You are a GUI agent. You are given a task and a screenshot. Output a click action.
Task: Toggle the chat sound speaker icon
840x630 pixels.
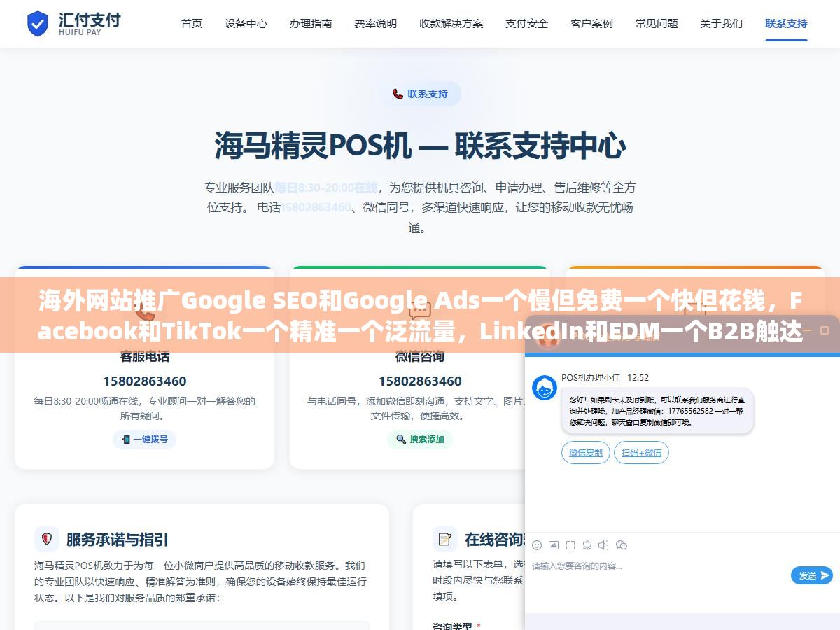pyautogui.click(x=604, y=545)
